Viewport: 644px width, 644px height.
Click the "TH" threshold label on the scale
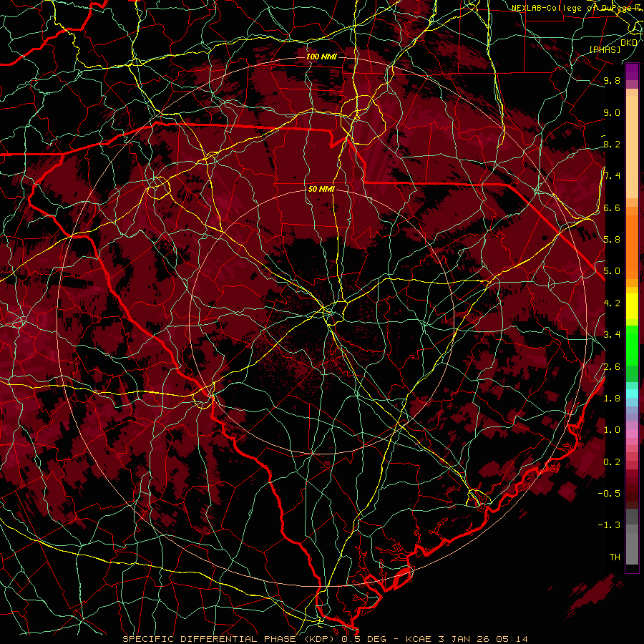coord(615,557)
